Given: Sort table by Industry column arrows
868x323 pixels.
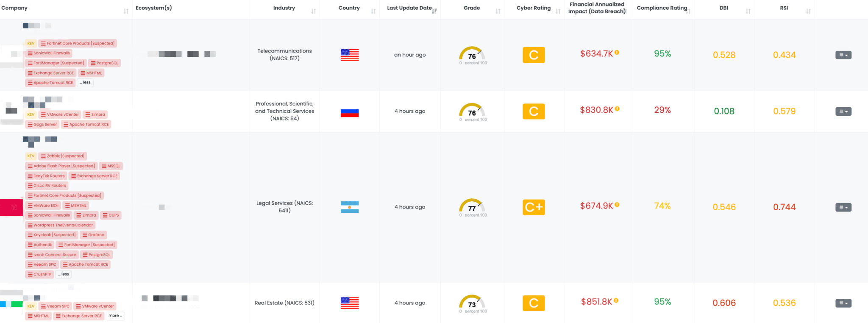Looking at the screenshot, I should [x=314, y=11].
